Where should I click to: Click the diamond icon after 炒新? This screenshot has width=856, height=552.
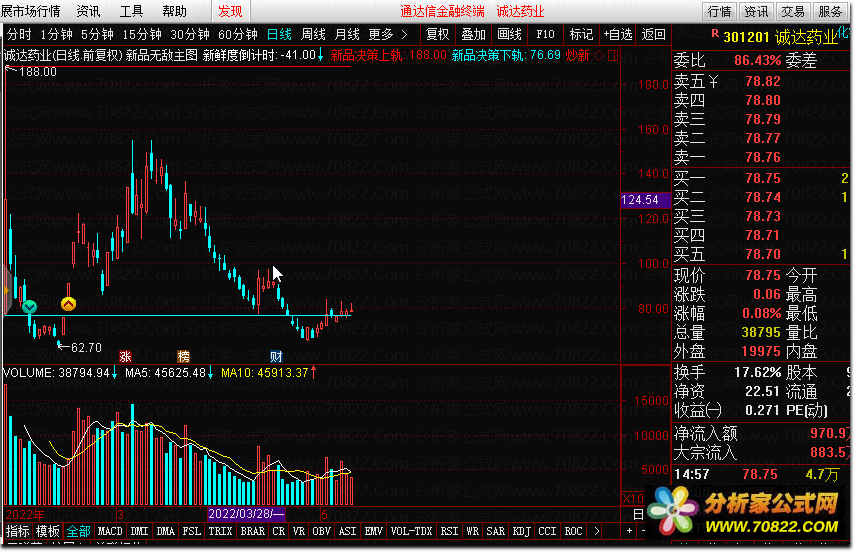tap(598, 55)
